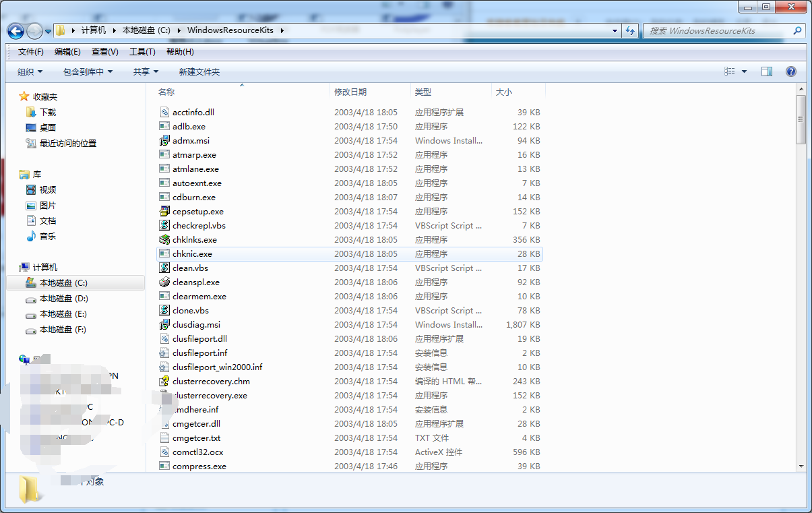
Task: Click the help question mark icon
Action: tap(791, 71)
